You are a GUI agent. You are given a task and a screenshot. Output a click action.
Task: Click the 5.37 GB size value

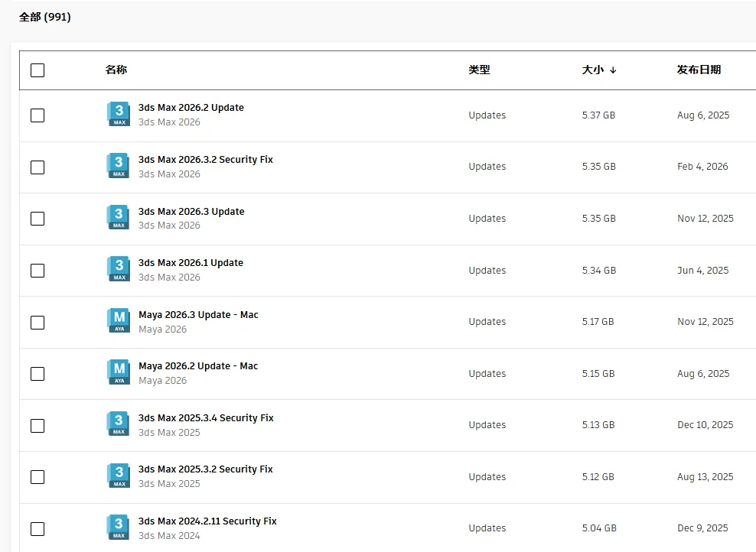click(x=598, y=115)
